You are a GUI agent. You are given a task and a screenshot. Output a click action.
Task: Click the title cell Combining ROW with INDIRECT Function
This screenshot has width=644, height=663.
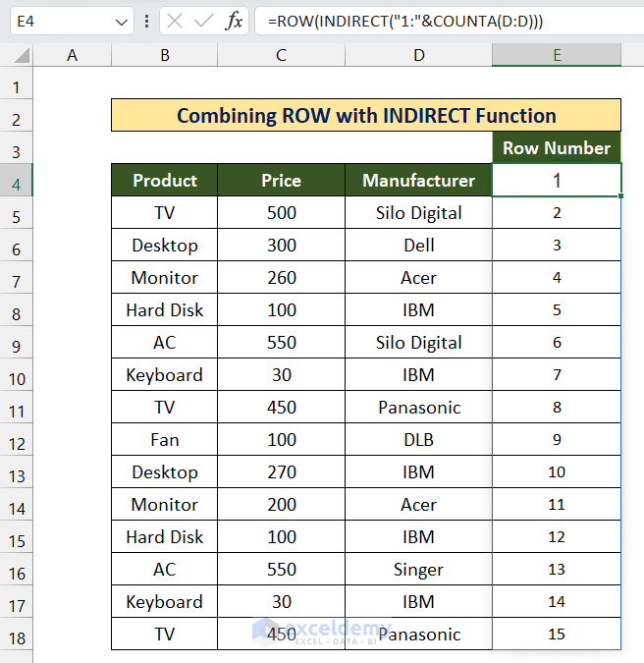tap(366, 116)
